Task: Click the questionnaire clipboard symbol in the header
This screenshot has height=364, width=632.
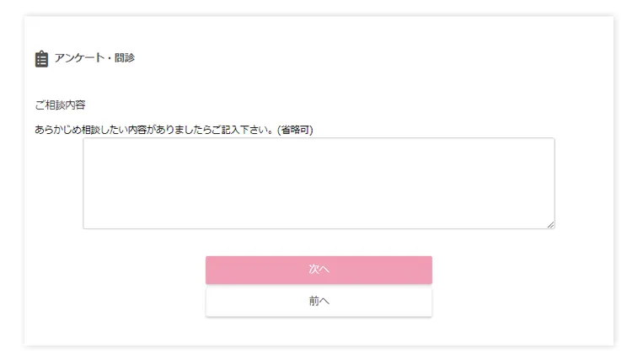Action: [x=41, y=59]
